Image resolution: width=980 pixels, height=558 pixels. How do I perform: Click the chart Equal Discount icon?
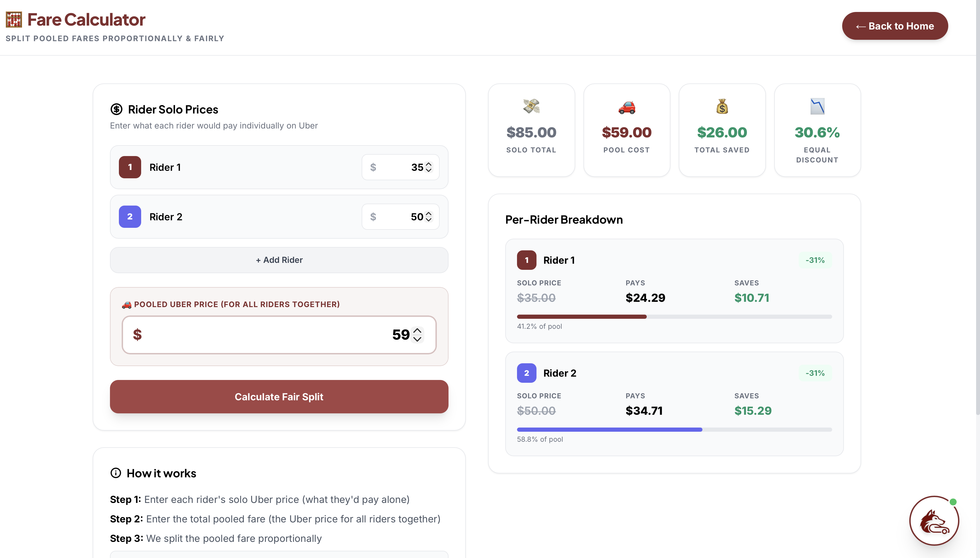[817, 107]
